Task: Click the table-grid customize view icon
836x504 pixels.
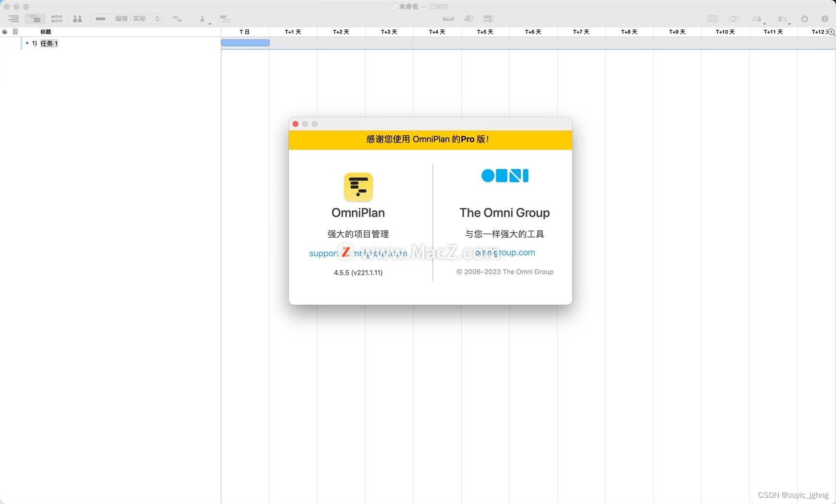Action: pos(713,19)
